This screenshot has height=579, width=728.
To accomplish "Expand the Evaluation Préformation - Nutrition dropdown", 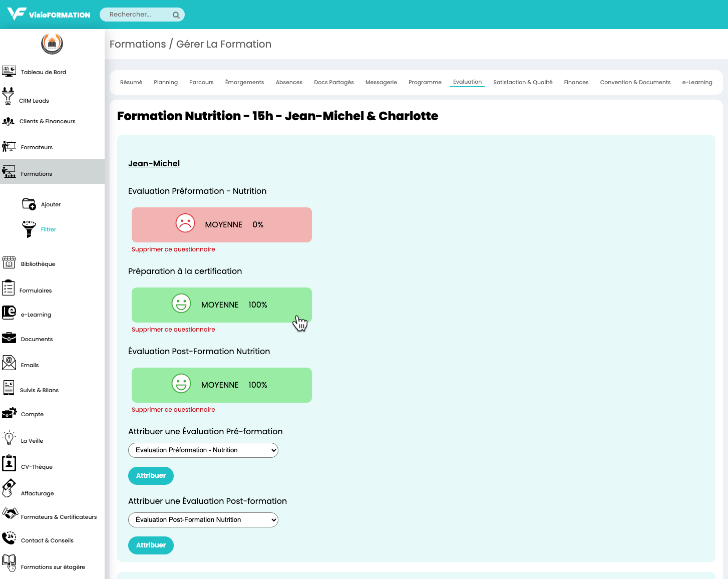I will 203,450.
